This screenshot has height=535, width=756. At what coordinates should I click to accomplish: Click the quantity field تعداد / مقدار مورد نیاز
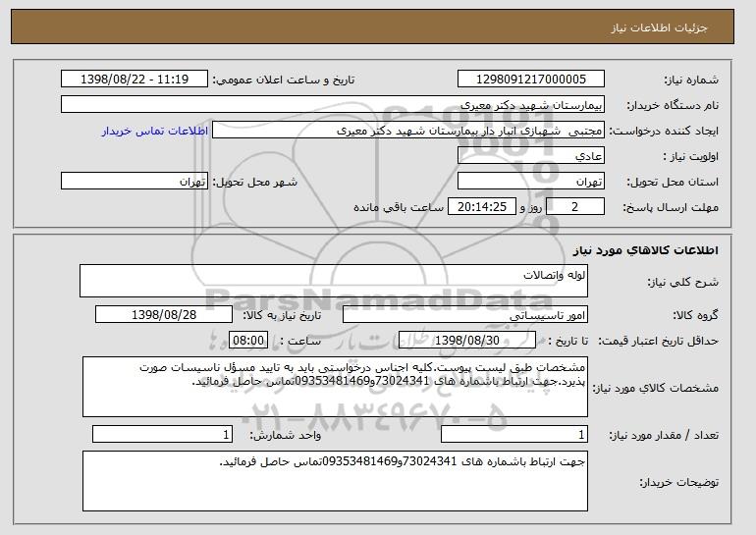pyautogui.click(x=514, y=434)
